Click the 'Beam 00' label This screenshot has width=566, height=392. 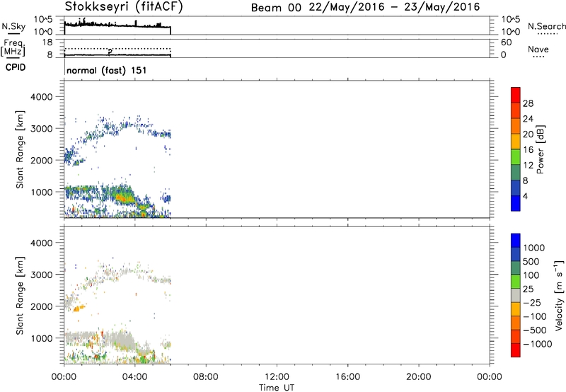pos(276,8)
